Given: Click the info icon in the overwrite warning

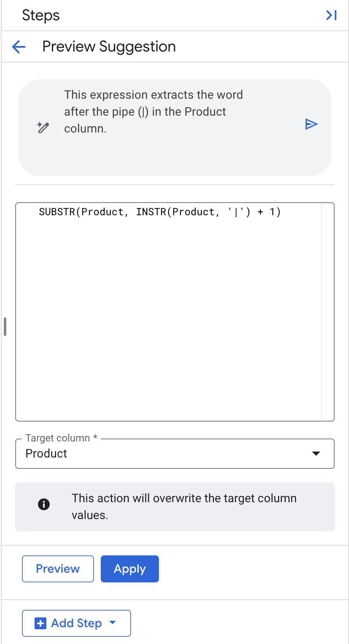Looking at the screenshot, I should [44, 504].
